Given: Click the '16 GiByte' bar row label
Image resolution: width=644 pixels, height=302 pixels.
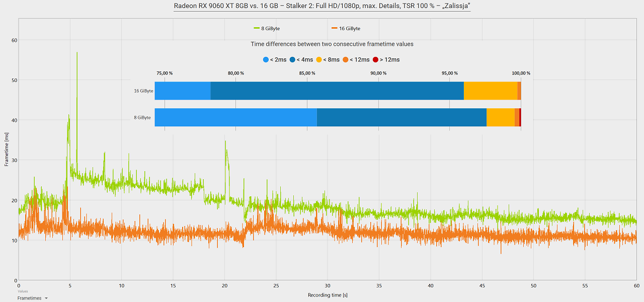Looking at the screenshot, I should pyautogui.click(x=143, y=91).
